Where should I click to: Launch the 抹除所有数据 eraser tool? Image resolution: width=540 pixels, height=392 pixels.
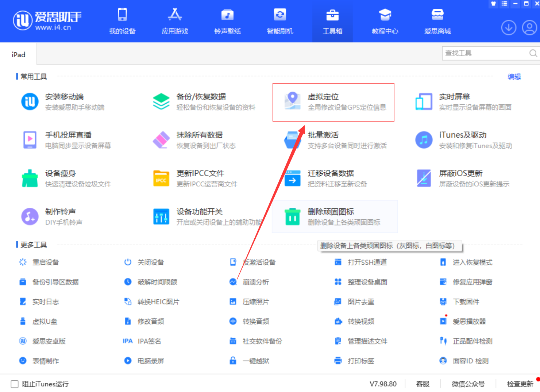[x=161, y=140]
